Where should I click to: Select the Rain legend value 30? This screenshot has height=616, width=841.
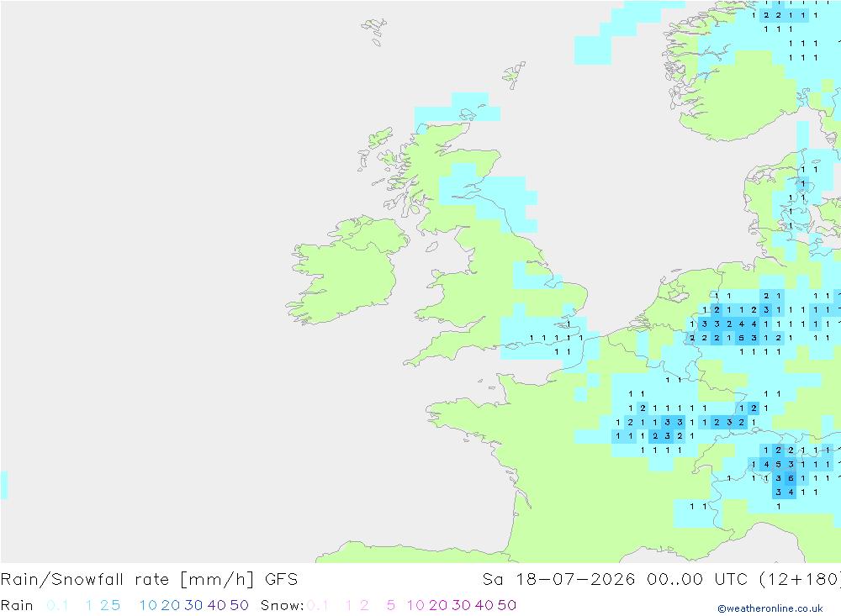click(193, 605)
